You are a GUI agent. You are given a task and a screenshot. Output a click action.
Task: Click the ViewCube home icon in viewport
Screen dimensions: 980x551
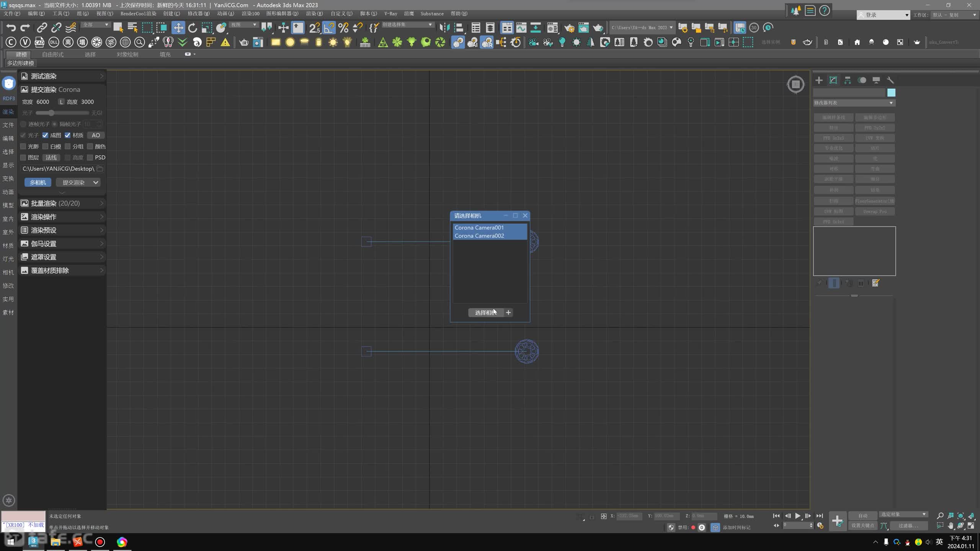[x=796, y=84]
